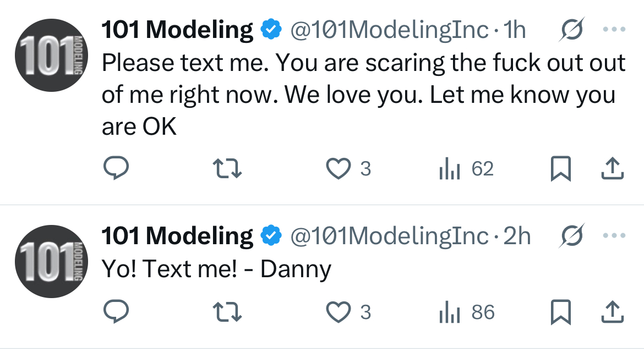Open the 101 Modeling name on first tweet
This screenshot has width=644, height=352.
pyautogui.click(x=177, y=30)
